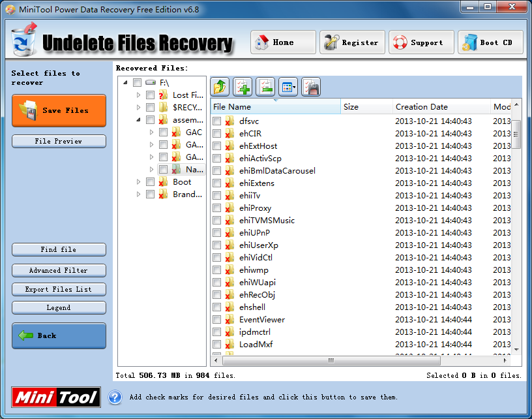Tick the ehiTVMSMusic checkbox

(x=217, y=221)
